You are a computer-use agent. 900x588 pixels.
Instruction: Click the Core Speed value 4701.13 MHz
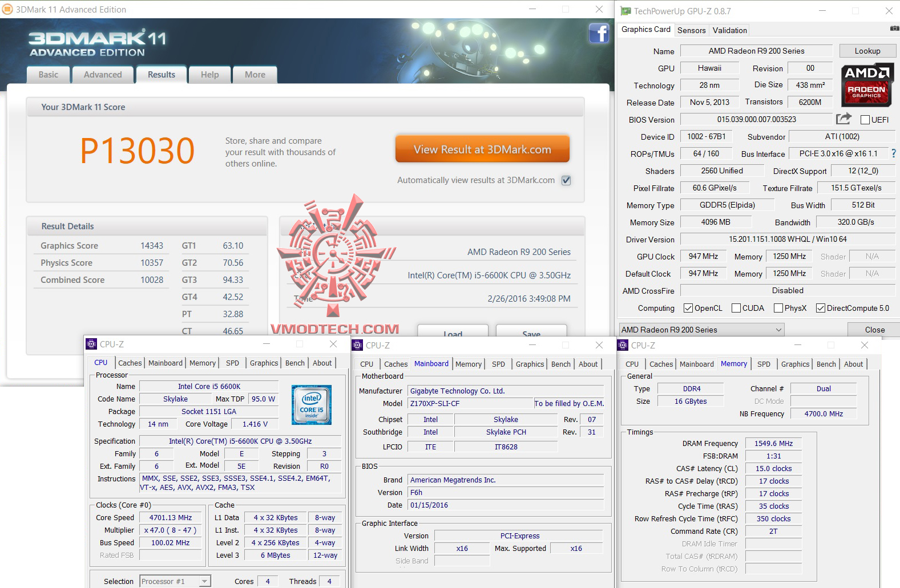(171, 518)
